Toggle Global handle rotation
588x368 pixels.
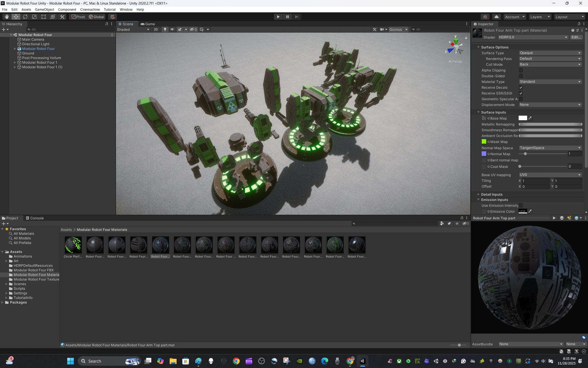pos(97,17)
